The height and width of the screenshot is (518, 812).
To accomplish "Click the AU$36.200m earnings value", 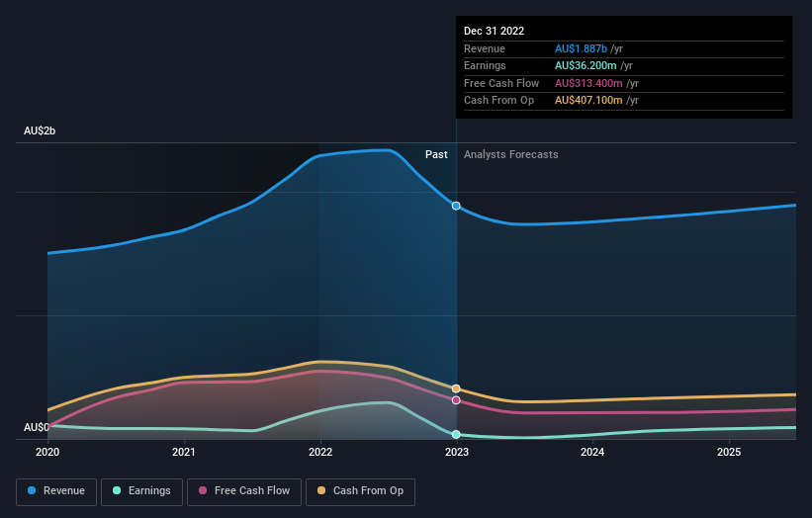I will coord(586,65).
